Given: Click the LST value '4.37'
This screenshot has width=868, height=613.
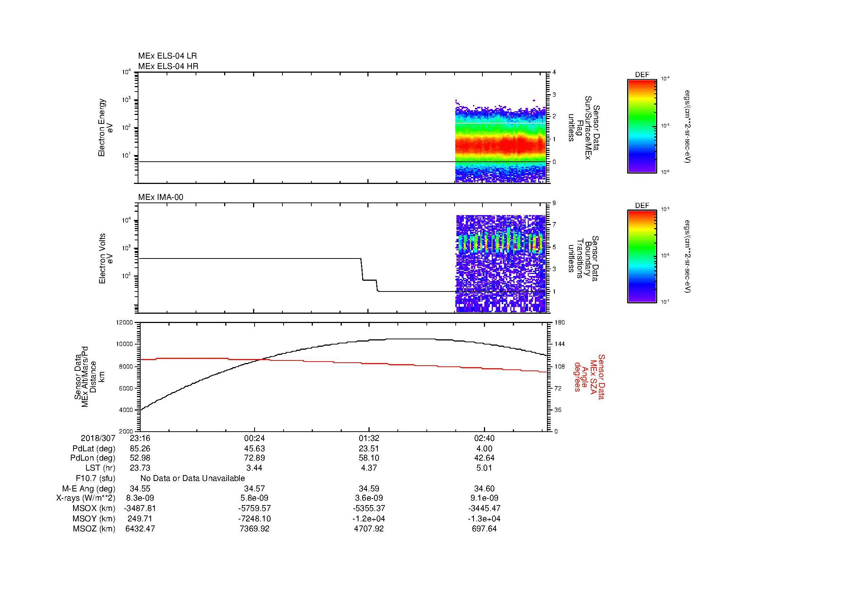Looking at the screenshot, I should tap(369, 468).
